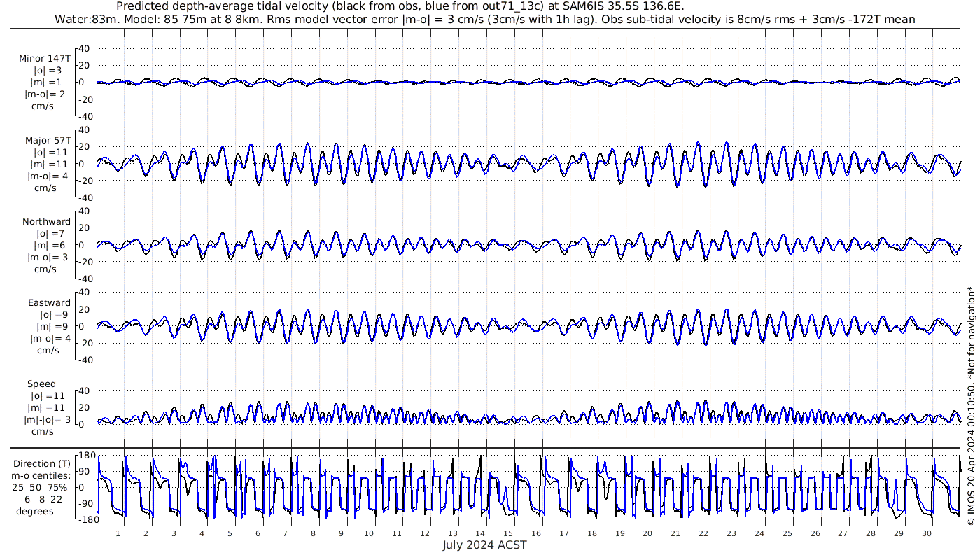The height and width of the screenshot is (560, 980).
Task: Select day "30" on the date axis
Action: click(927, 533)
